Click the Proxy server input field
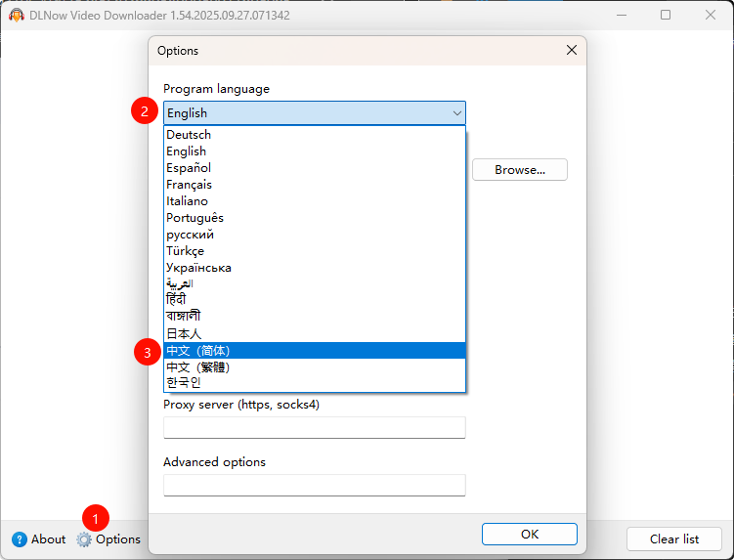 315,427
